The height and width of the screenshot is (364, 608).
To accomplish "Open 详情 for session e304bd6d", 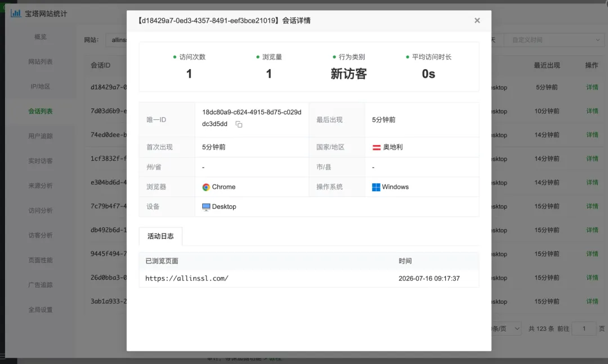I will point(592,182).
